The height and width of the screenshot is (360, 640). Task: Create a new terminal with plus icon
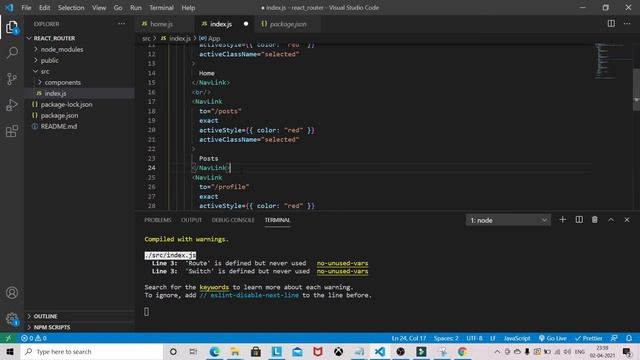(x=562, y=220)
